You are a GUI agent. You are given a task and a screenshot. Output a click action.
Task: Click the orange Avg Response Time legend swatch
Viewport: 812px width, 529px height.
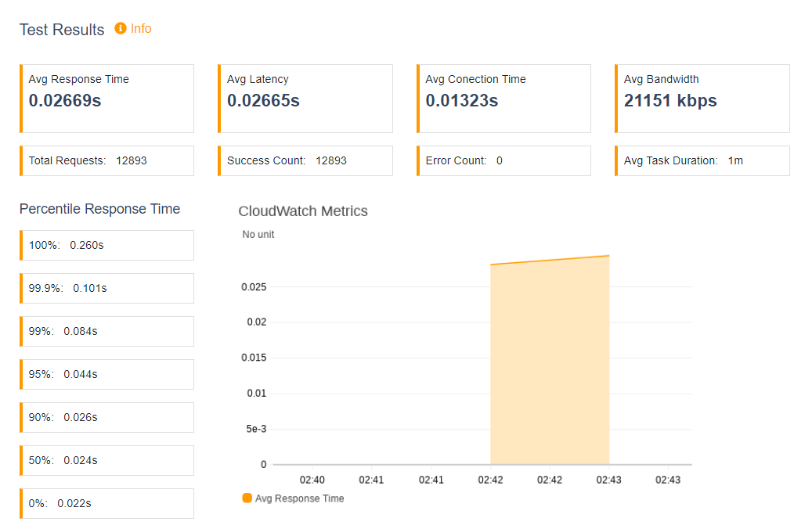point(247,498)
